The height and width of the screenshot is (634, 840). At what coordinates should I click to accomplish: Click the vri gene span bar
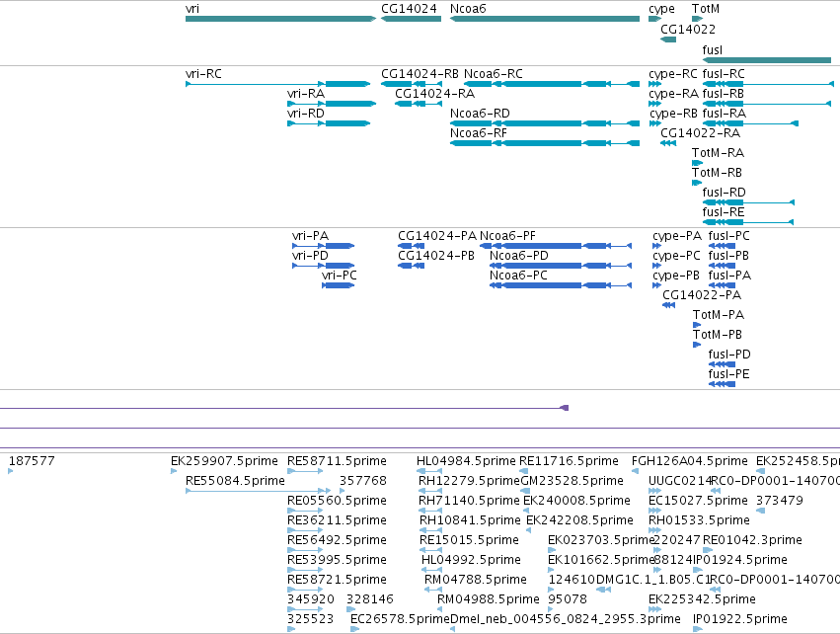(280, 19)
